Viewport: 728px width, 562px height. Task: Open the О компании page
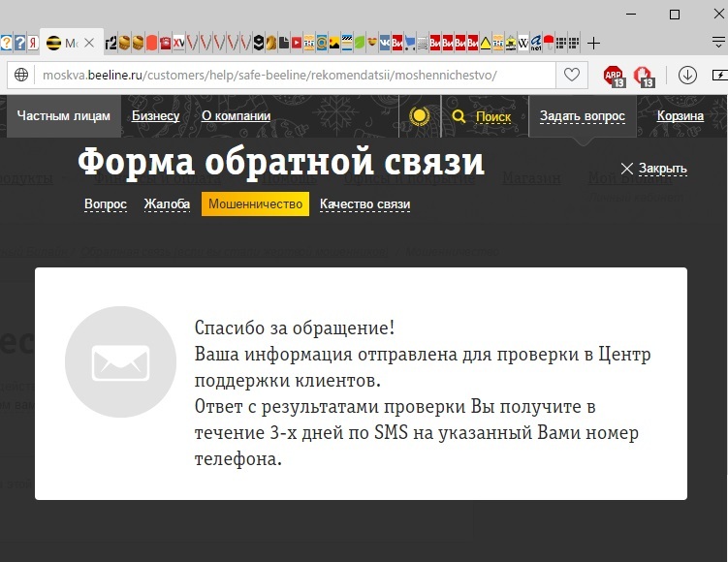click(236, 116)
